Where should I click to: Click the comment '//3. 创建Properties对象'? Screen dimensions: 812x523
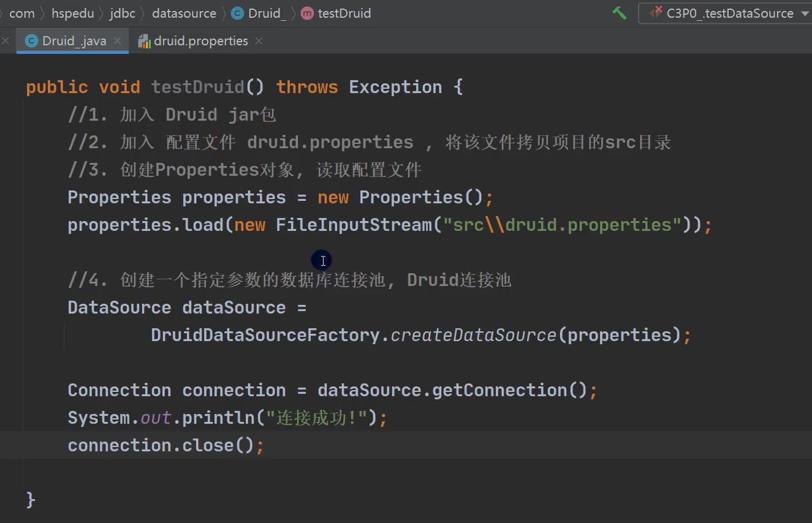point(181,170)
